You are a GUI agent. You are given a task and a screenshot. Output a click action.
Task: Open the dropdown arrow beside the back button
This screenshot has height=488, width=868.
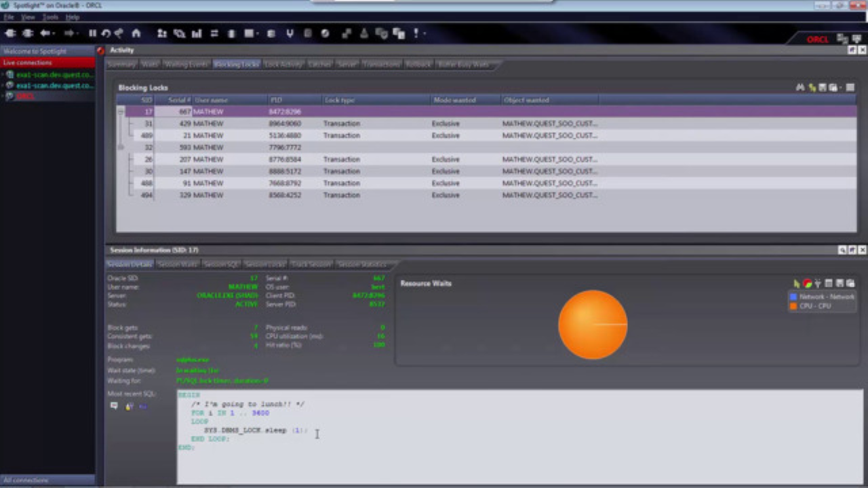click(54, 33)
